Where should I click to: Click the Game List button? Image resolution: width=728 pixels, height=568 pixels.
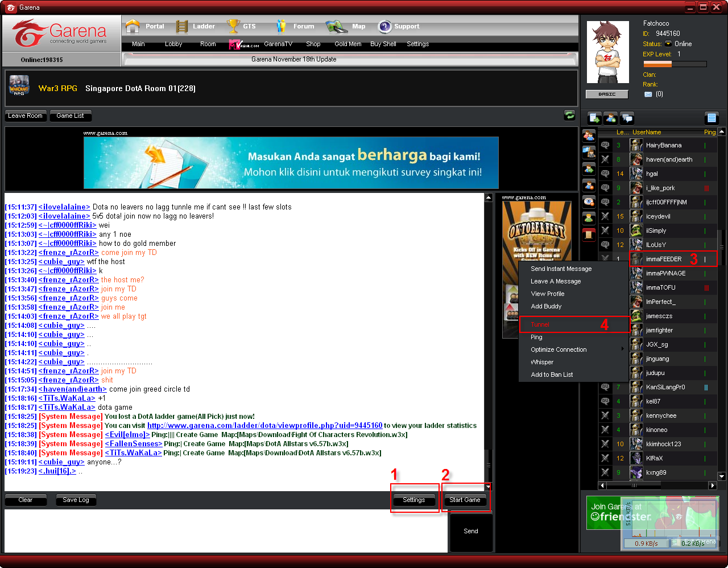[71, 116]
